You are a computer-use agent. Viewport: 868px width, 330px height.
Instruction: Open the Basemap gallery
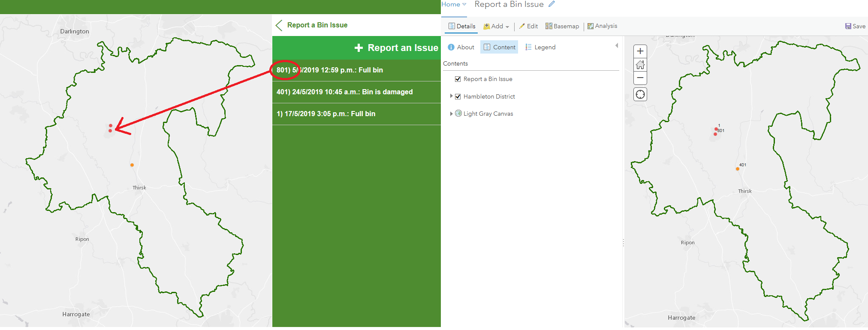click(x=562, y=26)
